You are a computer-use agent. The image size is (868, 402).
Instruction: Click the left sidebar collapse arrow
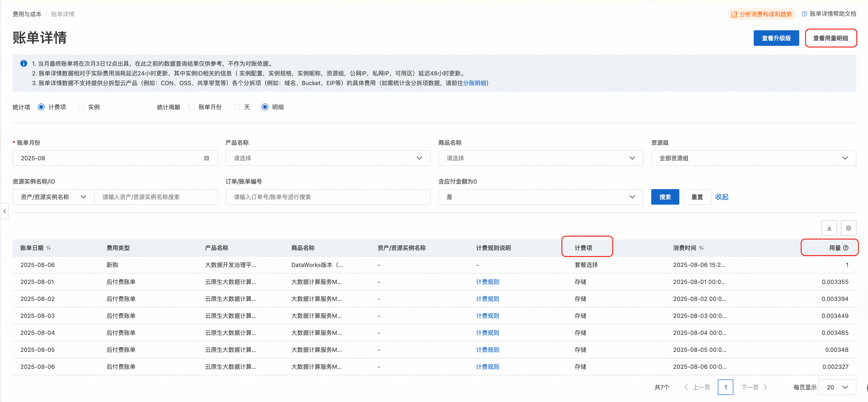click(x=4, y=211)
